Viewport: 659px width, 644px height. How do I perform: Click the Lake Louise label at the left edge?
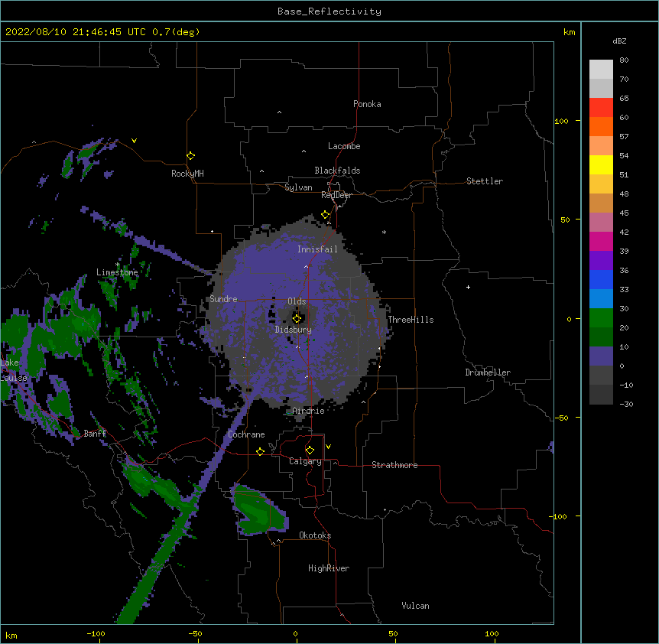tap(14, 370)
